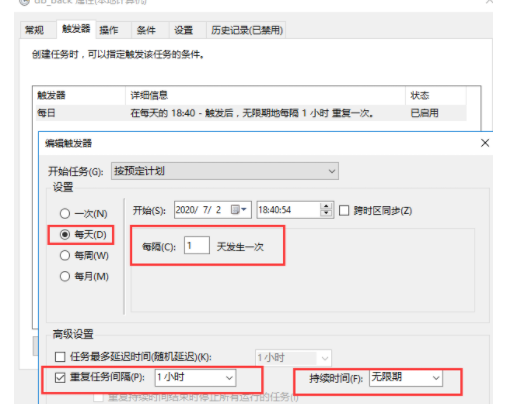Open the 重复任务间隔 1 小时 dropdown
Viewport: 524px width, 404px height.
click(195, 378)
